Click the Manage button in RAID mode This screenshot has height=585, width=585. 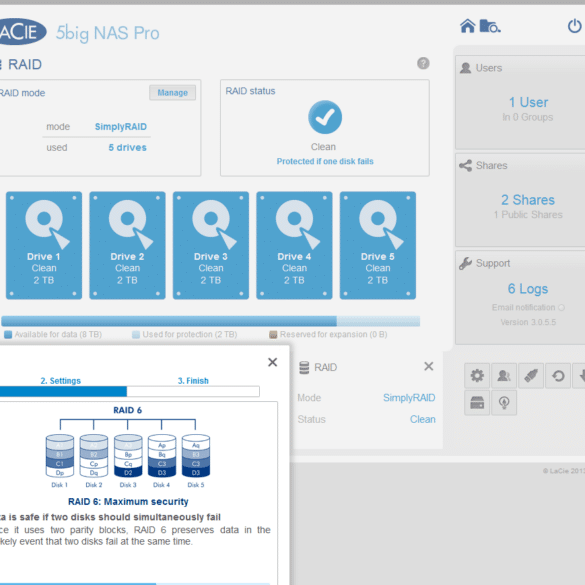tap(172, 93)
